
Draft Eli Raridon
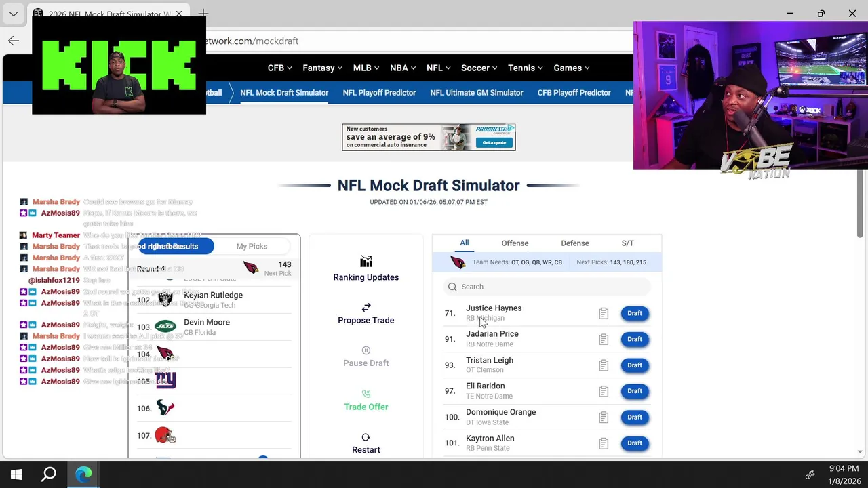click(635, 391)
